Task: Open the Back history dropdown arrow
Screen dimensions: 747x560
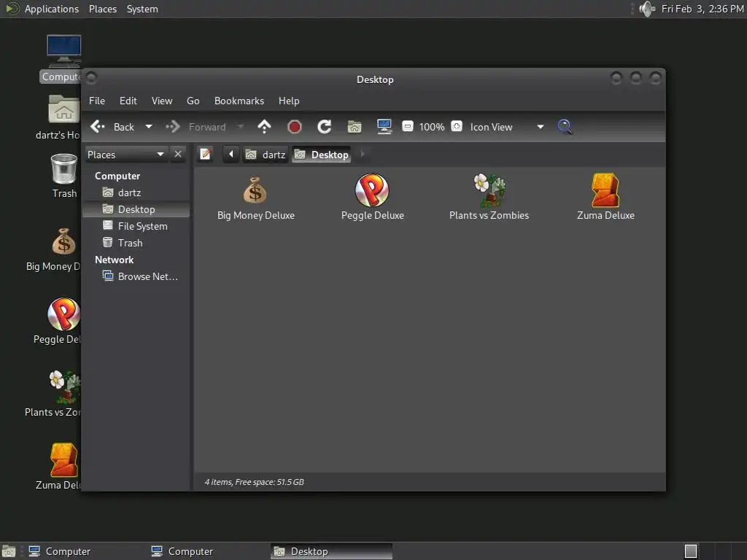Action: (x=149, y=127)
